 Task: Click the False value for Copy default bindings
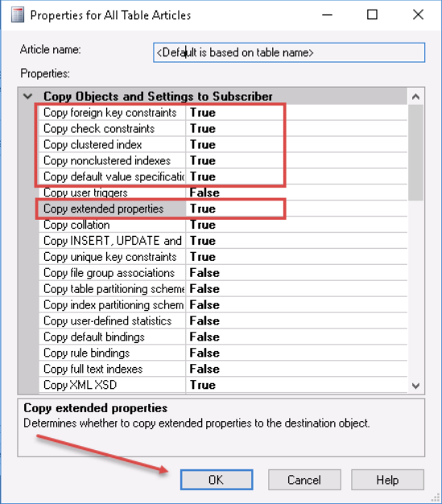204,337
